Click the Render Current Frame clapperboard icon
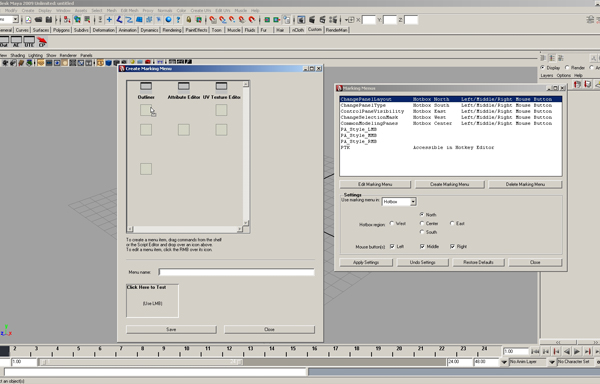The image size is (600, 384). tap(312, 20)
